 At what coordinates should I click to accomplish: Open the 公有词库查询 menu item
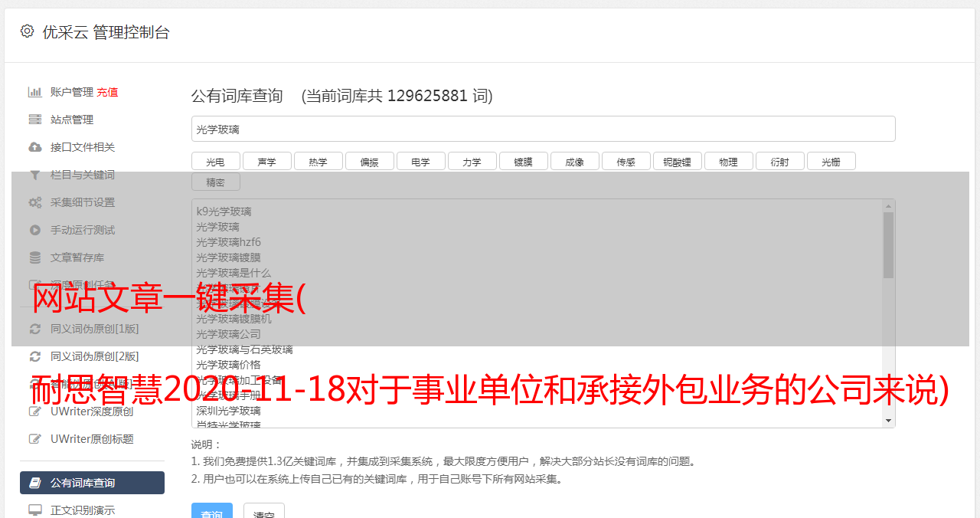click(92, 483)
